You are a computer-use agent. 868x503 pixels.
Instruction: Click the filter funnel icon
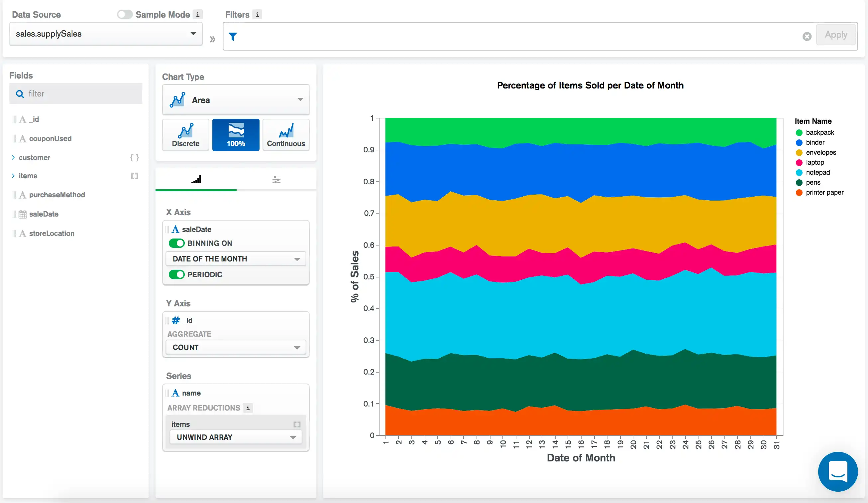[x=233, y=36]
